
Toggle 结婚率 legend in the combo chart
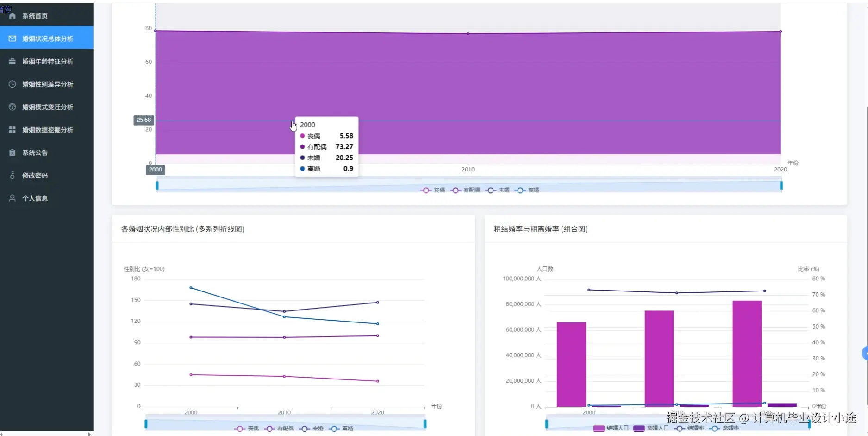(x=689, y=428)
